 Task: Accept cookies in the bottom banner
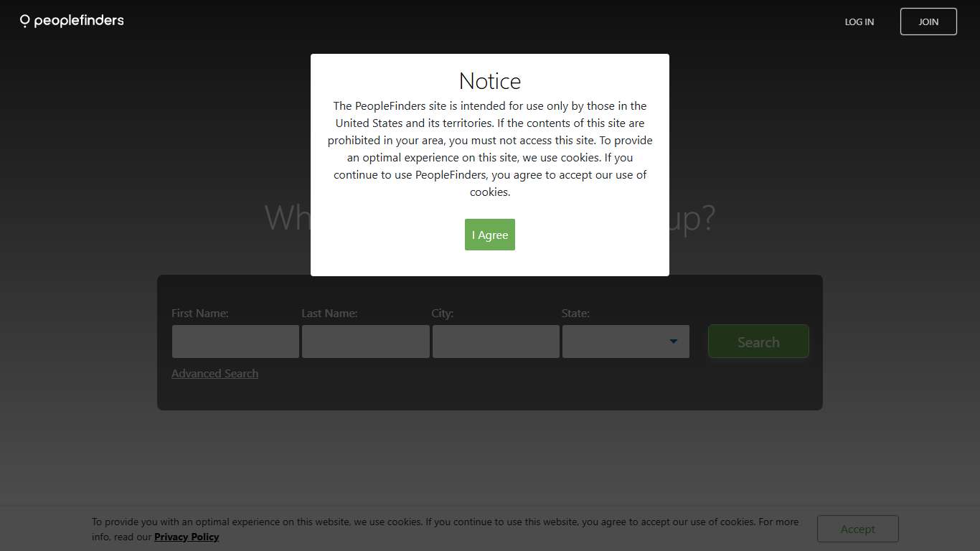(x=857, y=529)
